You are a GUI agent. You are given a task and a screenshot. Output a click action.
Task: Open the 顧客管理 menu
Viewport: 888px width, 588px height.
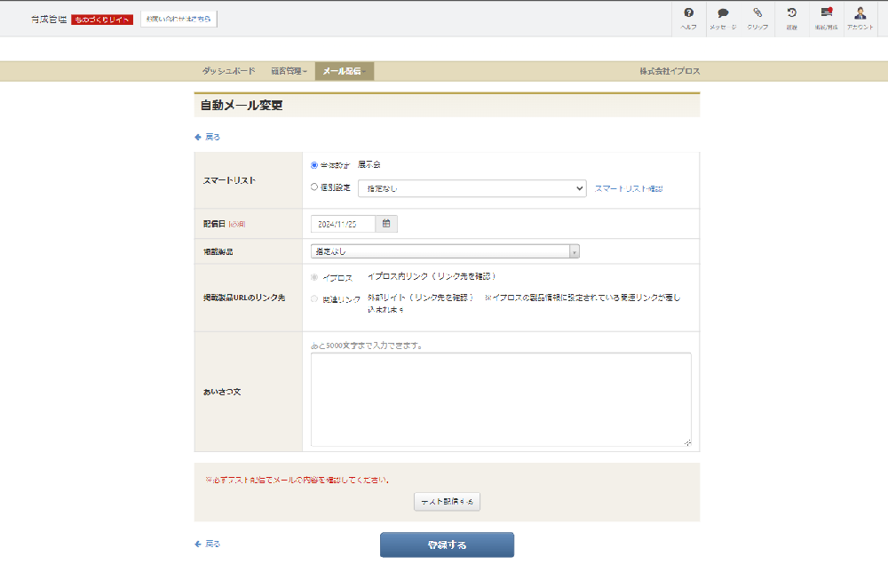tap(289, 71)
